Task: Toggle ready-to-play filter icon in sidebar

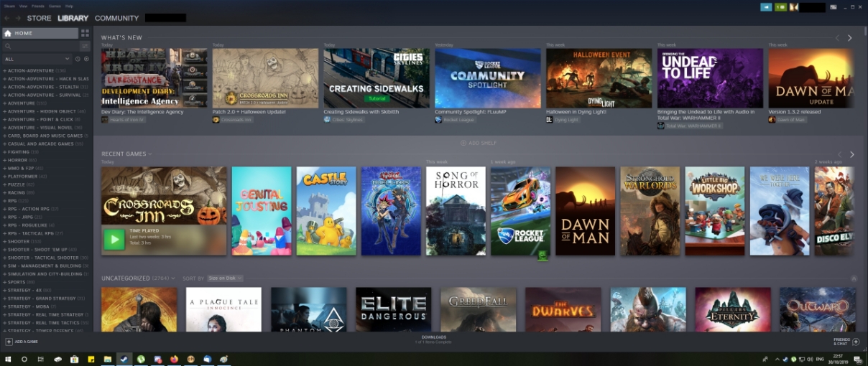Action: pyautogui.click(x=86, y=59)
